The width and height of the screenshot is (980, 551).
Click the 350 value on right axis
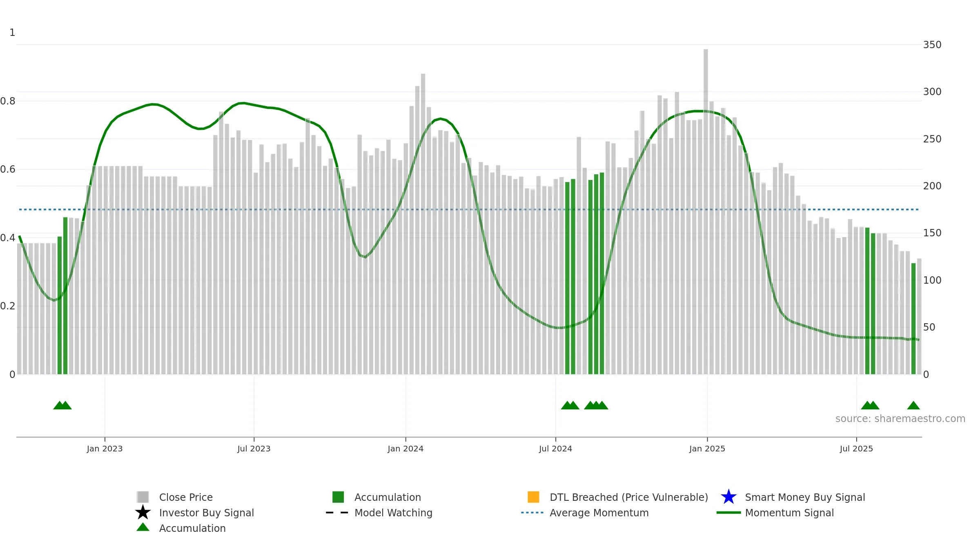(932, 45)
